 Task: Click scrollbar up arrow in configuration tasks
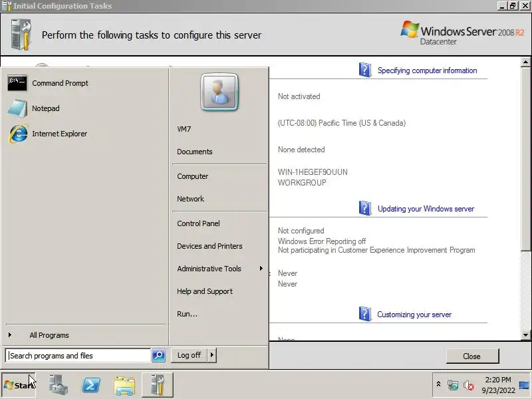pyautogui.click(x=525, y=62)
